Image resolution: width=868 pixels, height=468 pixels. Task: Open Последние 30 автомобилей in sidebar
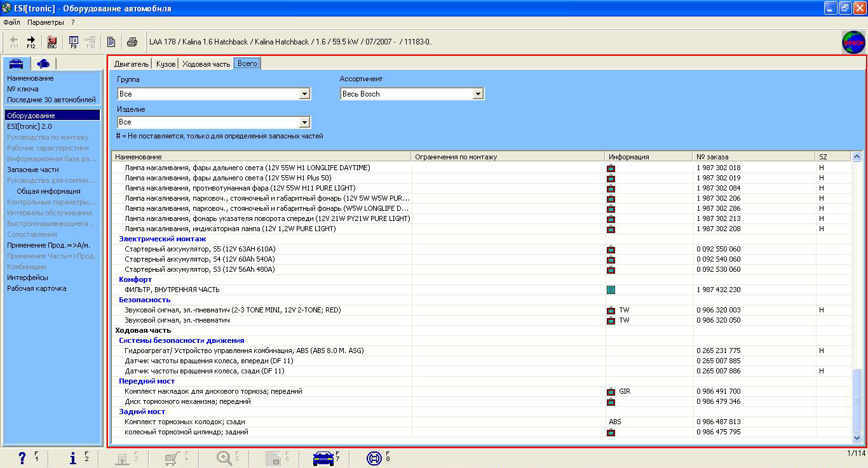(51, 100)
